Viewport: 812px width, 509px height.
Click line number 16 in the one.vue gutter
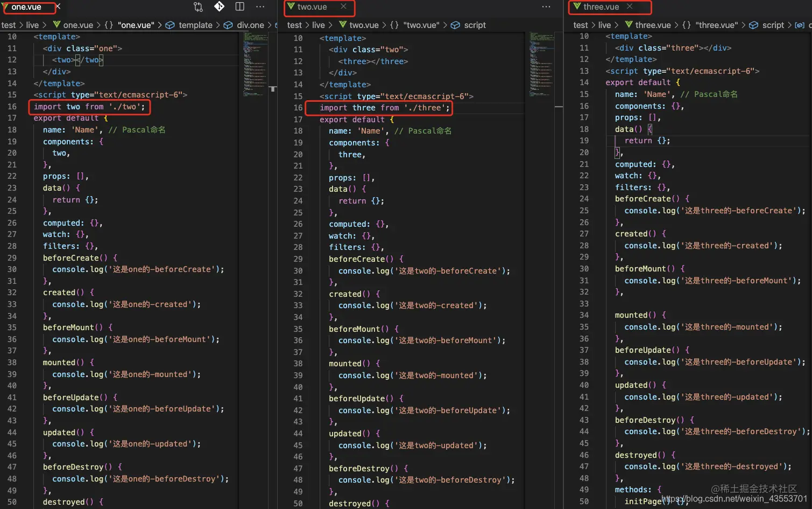[12, 107]
